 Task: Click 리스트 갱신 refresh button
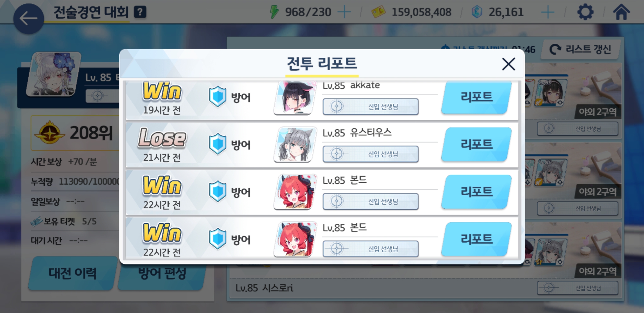580,49
